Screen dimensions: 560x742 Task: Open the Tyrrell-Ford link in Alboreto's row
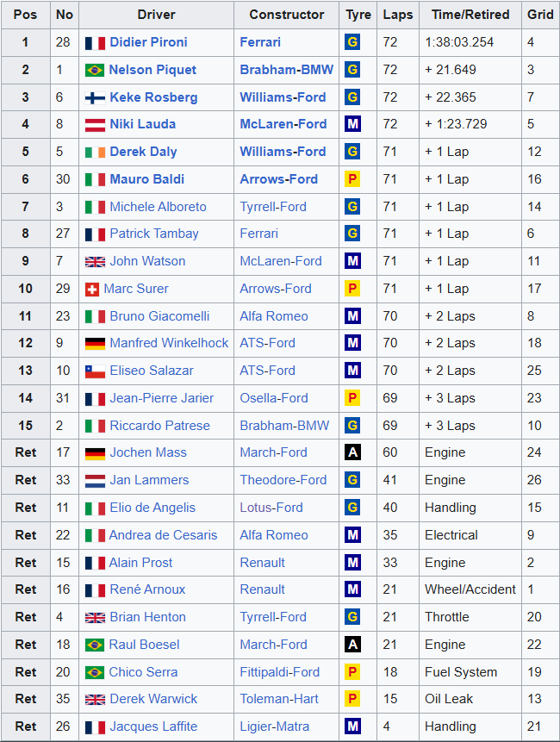click(x=273, y=207)
